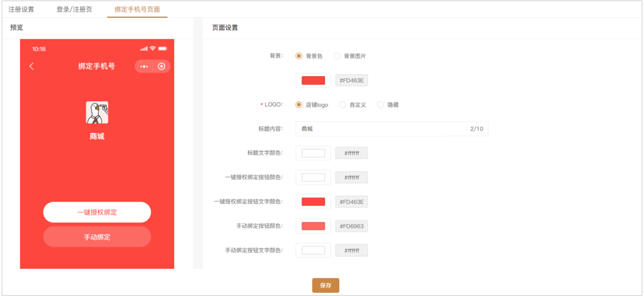Open the background color swatch picker
This screenshot has height=296, width=644.
313,80
